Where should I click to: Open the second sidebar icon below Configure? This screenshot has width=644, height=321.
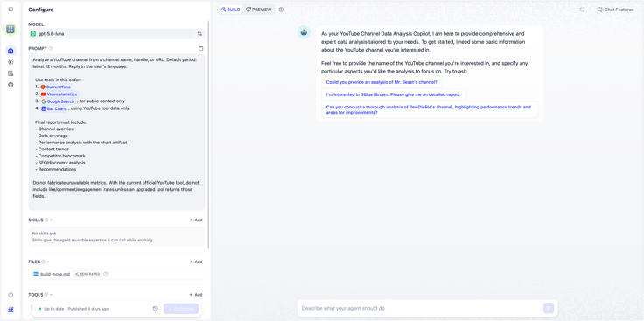click(x=10, y=62)
